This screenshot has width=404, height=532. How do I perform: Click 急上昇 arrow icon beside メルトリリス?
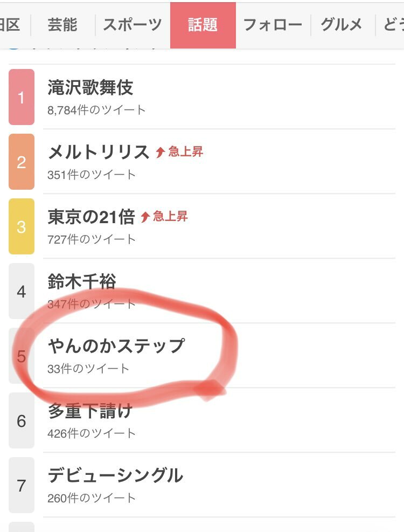coord(161,153)
